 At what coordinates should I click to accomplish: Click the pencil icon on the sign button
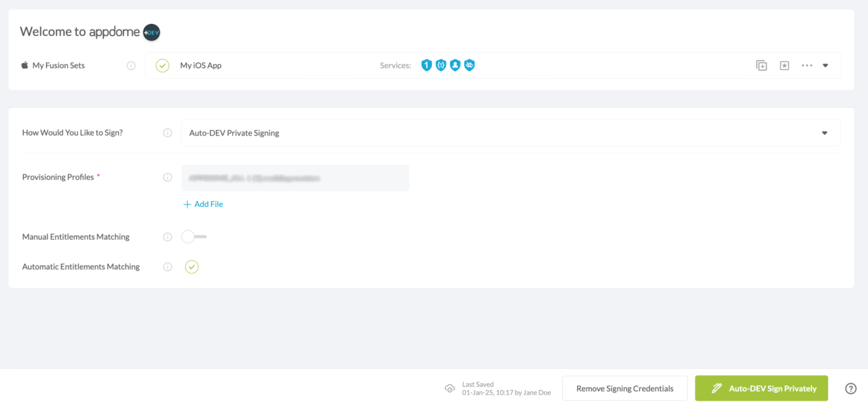[x=716, y=387]
